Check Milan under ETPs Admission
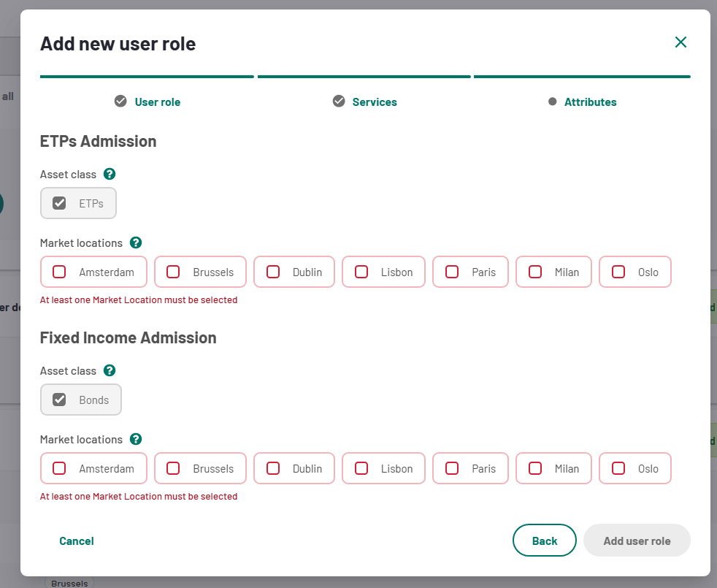 [x=535, y=272]
